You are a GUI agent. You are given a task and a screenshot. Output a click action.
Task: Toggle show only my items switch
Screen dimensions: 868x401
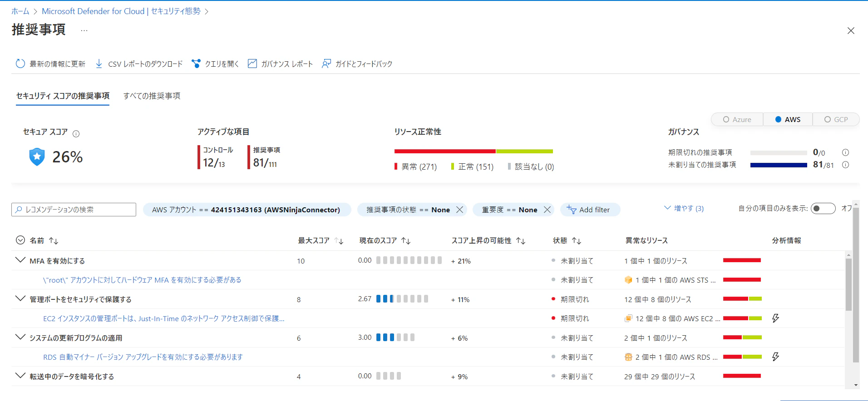click(x=823, y=208)
